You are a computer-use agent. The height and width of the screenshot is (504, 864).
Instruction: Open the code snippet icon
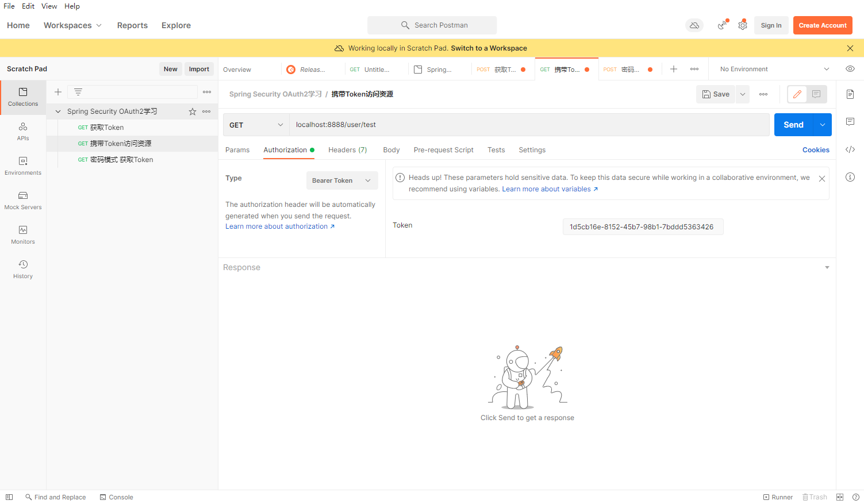pos(850,149)
